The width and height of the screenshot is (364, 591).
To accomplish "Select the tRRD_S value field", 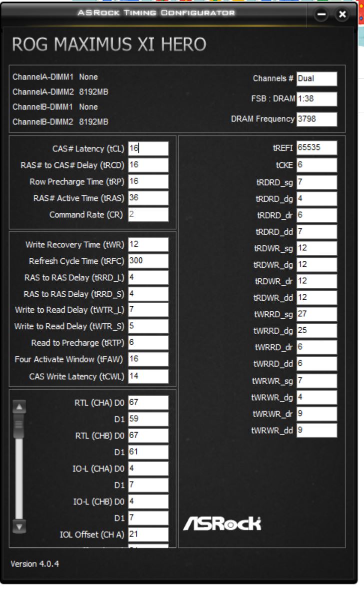I will click(x=148, y=294).
